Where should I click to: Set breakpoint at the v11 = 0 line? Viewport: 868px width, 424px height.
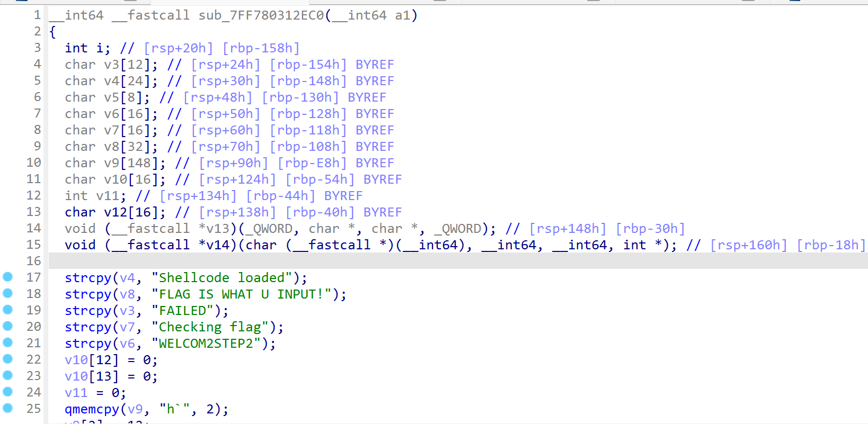tap(8, 392)
